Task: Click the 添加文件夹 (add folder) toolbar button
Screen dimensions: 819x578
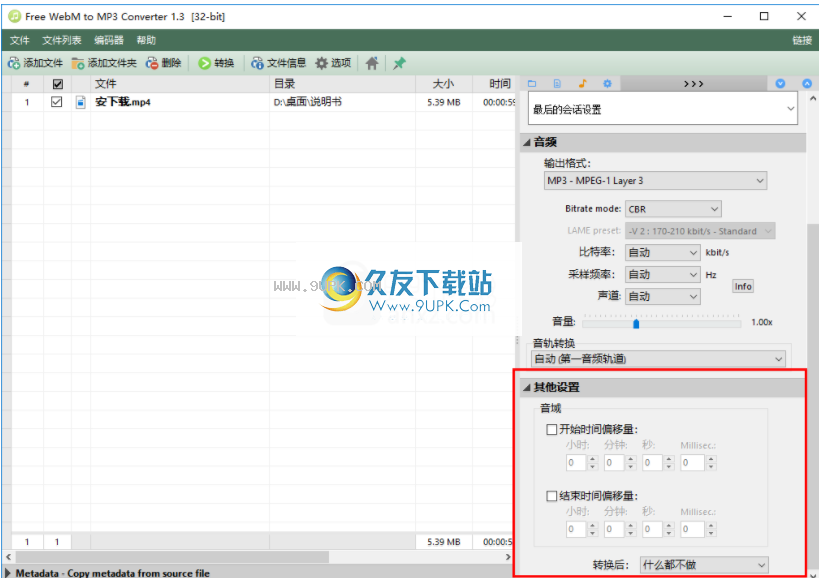Action: [104, 63]
